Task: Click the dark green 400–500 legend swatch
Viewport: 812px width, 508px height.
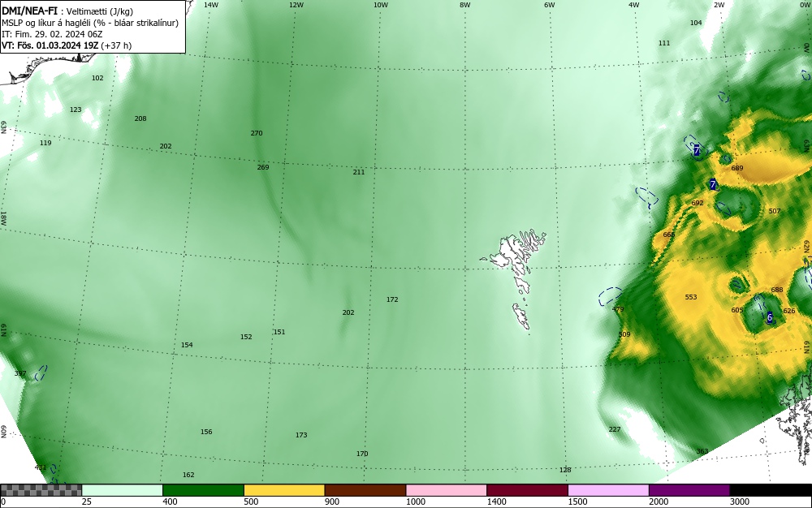Action: coord(203,490)
